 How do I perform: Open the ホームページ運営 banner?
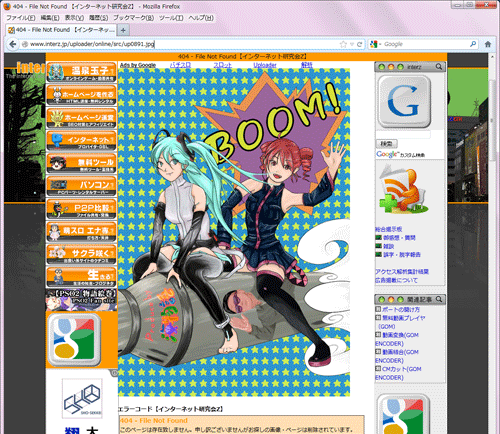(x=81, y=118)
